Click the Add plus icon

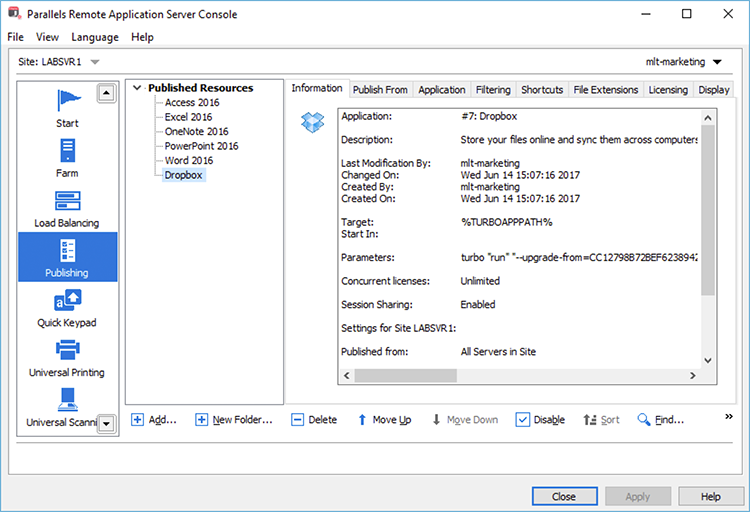pyautogui.click(x=137, y=420)
